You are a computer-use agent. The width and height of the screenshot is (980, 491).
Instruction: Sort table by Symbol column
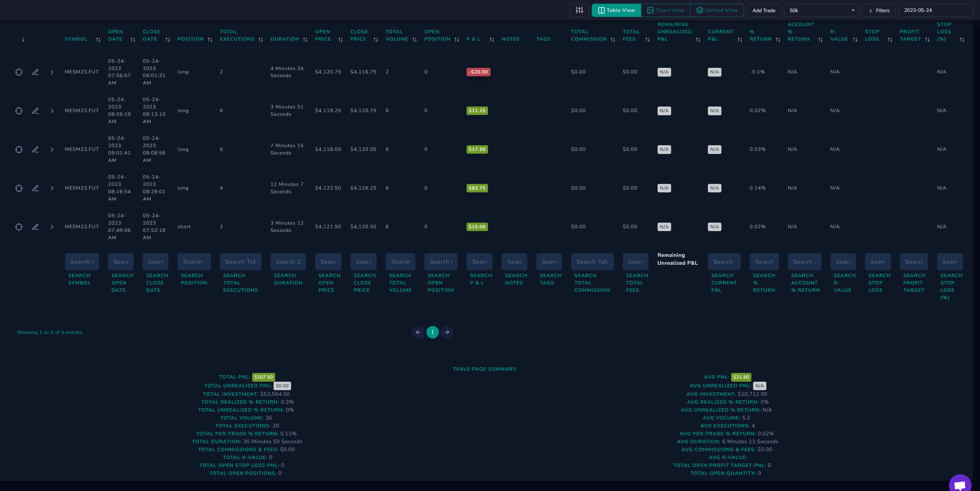(x=98, y=40)
